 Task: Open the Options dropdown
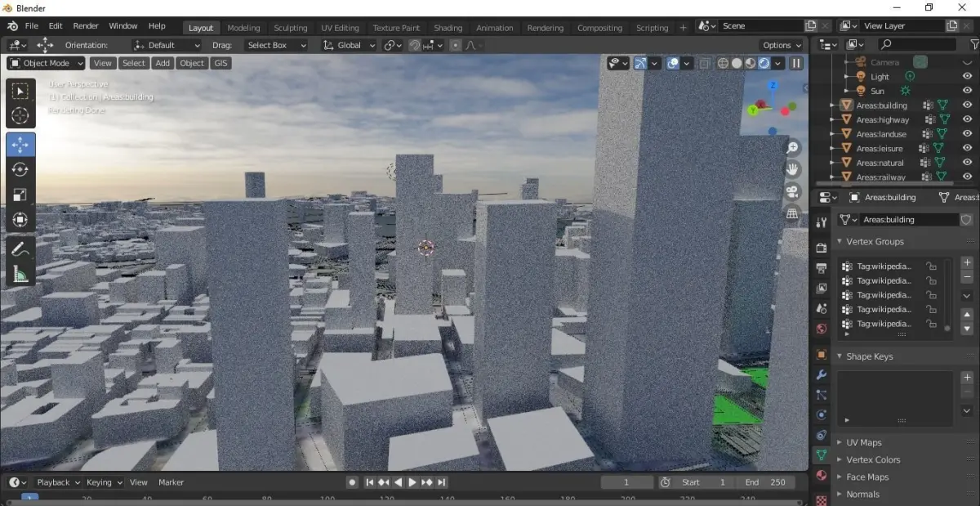pos(782,45)
